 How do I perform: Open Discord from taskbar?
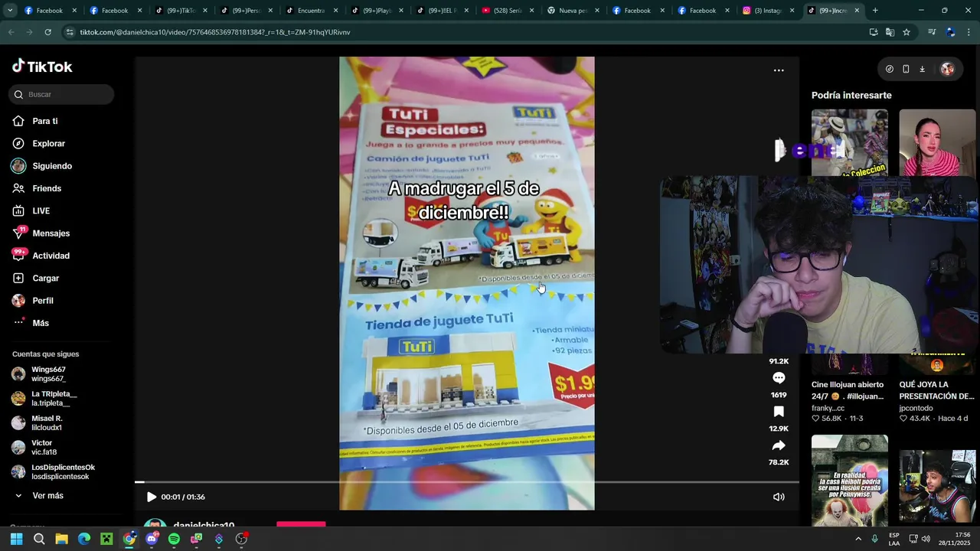click(152, 539)
